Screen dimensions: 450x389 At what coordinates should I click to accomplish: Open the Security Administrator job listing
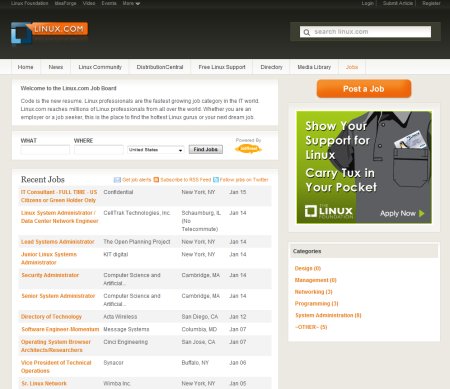tap(50, 275)
